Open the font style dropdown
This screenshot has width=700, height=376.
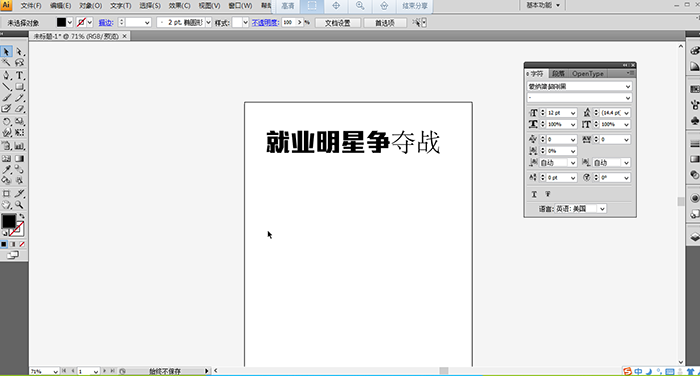click(628, 98)
